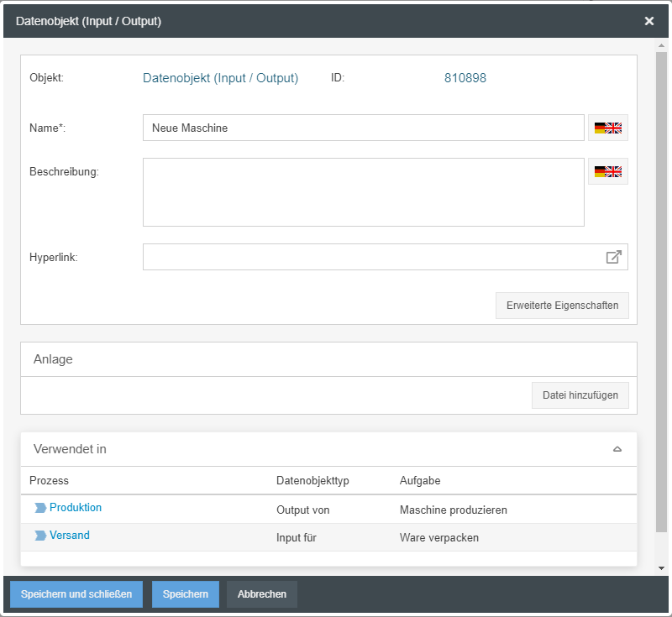
Task: Cancel with the Abbrechen button
Action: (262, 594)
